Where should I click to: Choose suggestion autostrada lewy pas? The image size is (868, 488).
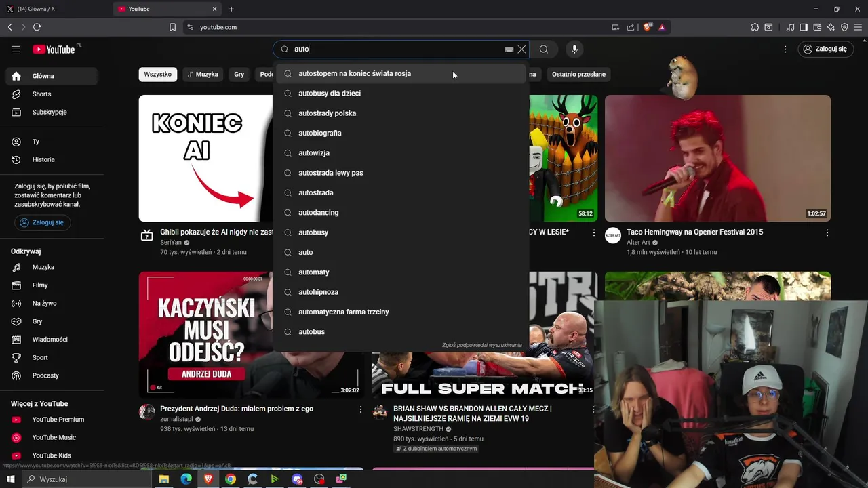tap(401, 173)
